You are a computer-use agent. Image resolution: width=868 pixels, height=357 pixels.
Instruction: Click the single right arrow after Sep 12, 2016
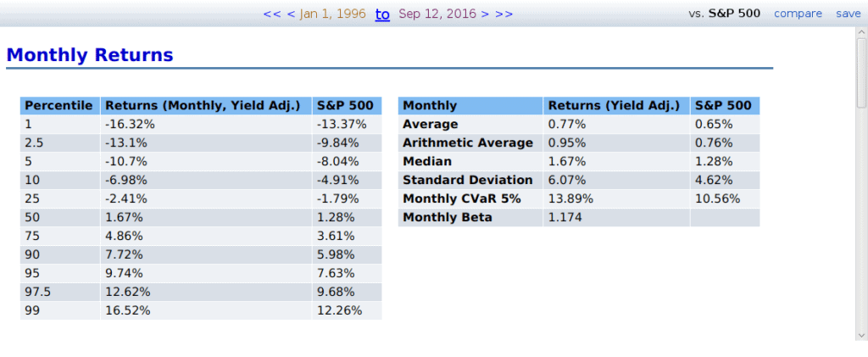click(485, 14)
